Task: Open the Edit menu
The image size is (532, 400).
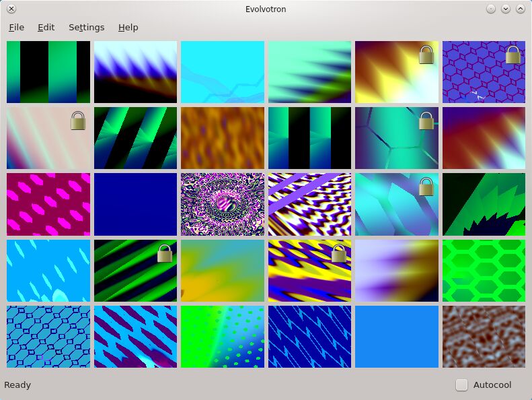Action: (x=46, y=28)
